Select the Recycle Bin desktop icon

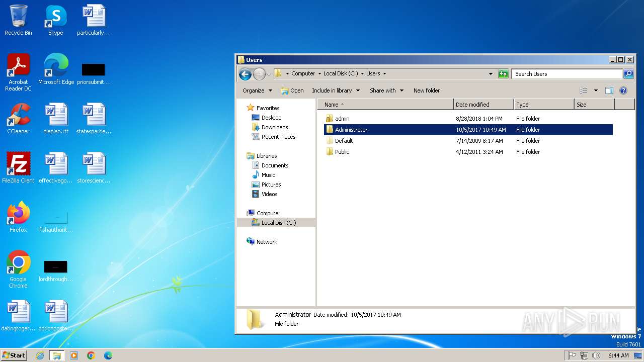click(18, 21)
